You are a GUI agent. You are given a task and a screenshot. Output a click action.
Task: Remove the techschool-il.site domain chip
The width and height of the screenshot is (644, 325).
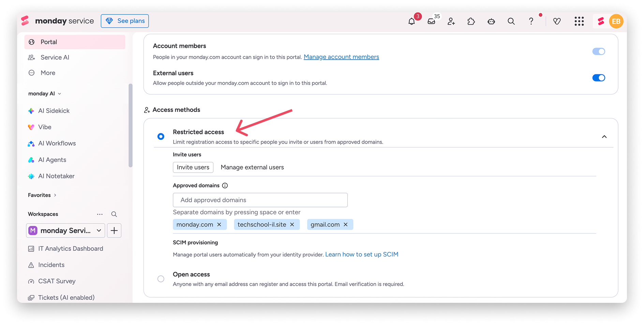292,224
